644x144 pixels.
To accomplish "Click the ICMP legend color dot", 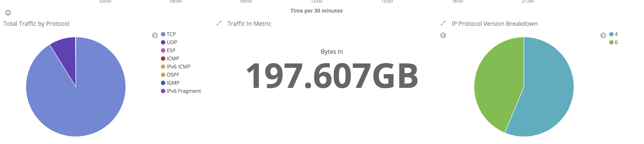I will (163, 59).
